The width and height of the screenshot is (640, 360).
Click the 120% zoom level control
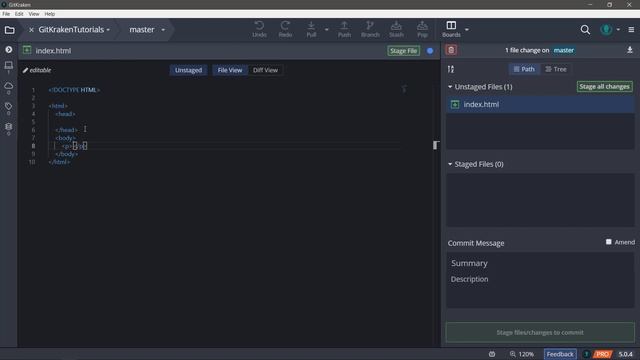pos(522,354)
